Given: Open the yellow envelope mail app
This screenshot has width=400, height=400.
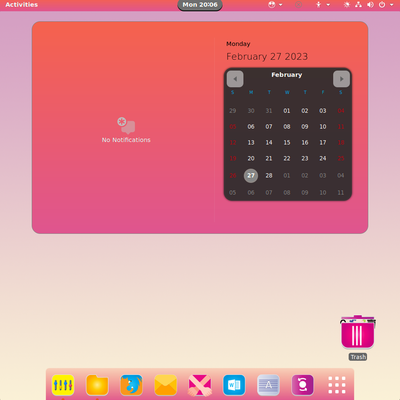Looking at the screenshot, I should pyautogui.click(x=166, y=385).
